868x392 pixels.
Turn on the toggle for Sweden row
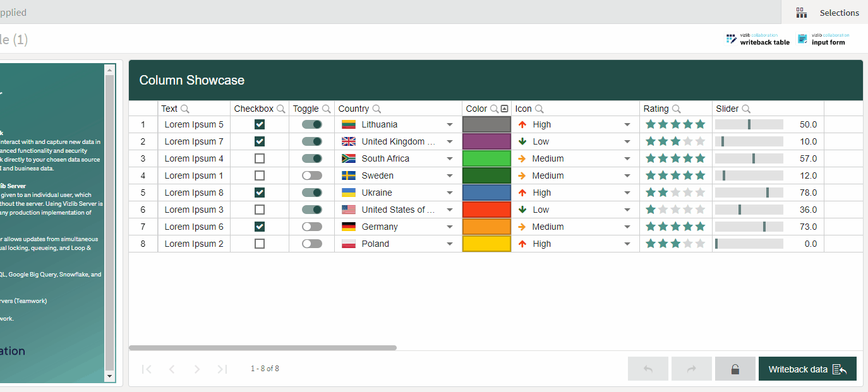click(312, 175)
